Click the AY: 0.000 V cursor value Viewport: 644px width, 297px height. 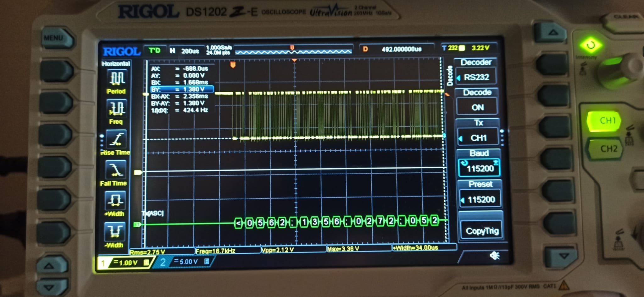[x=194, y=76]
